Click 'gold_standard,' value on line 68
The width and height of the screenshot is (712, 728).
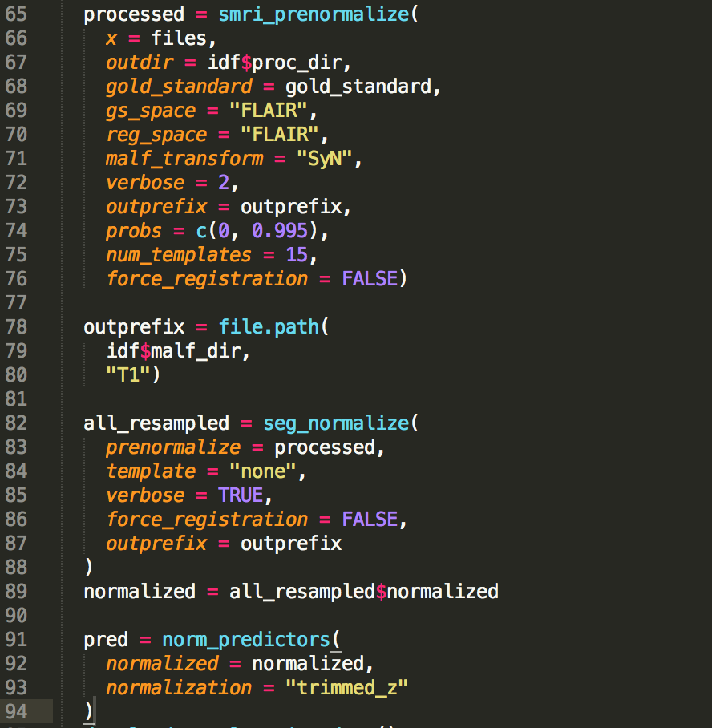click(362, 87)
